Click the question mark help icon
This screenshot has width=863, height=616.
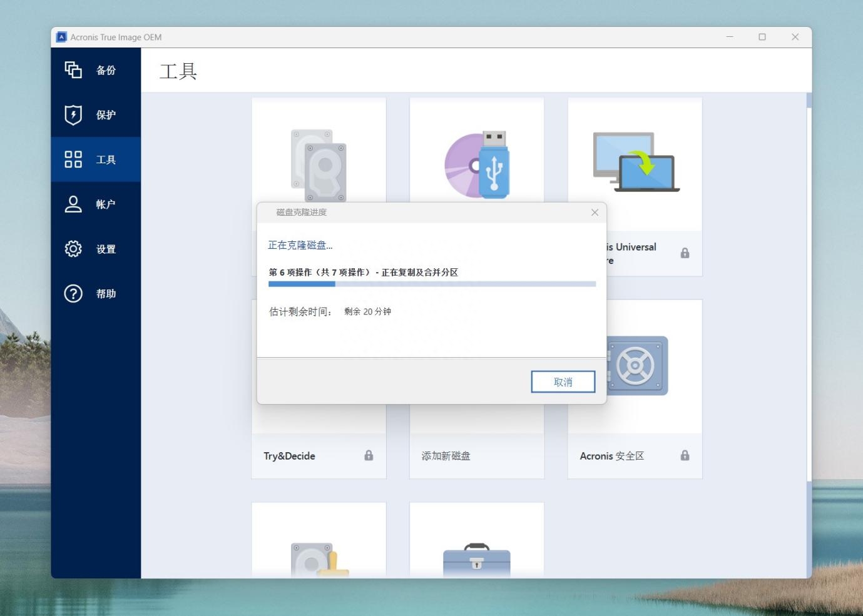73,293
